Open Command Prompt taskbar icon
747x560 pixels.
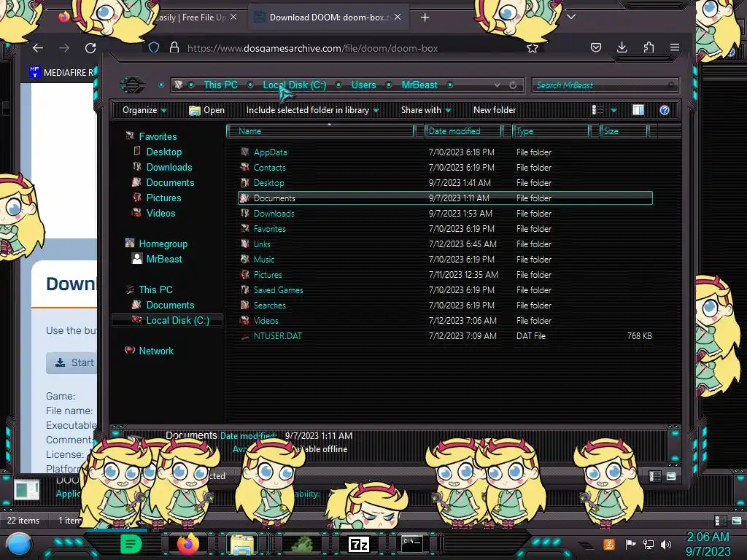click(x=411, y=543)
